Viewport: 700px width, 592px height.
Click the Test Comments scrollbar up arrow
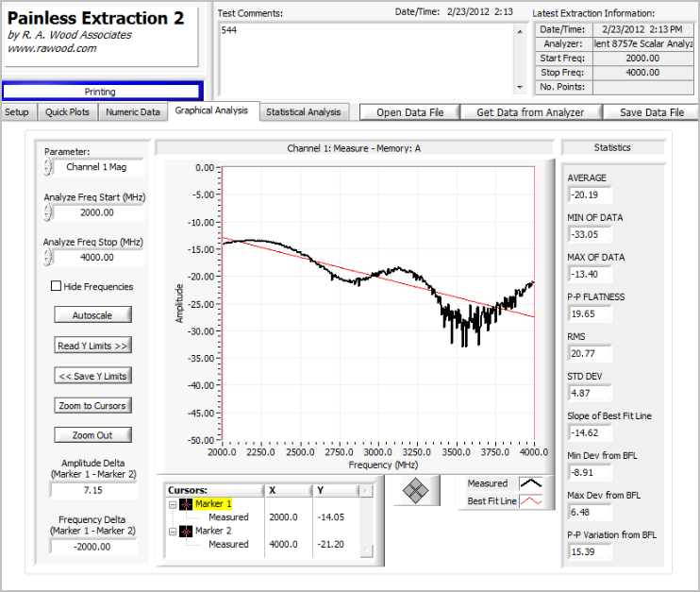pos(520,32)
